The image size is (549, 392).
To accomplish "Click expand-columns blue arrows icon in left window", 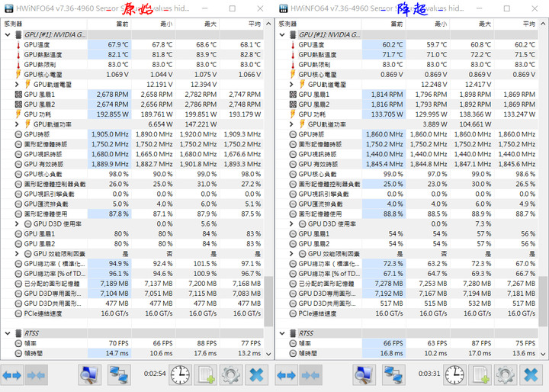I will coord(12,375).
